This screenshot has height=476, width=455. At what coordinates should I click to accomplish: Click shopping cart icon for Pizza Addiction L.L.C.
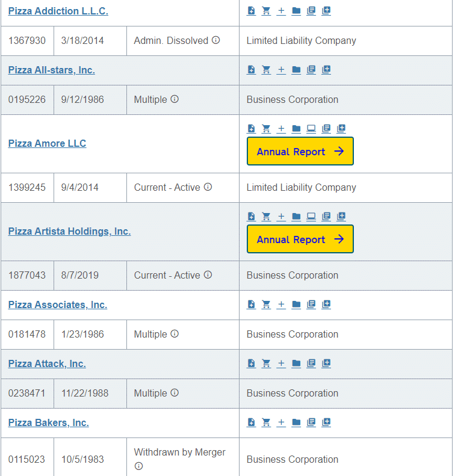point(266,11)
